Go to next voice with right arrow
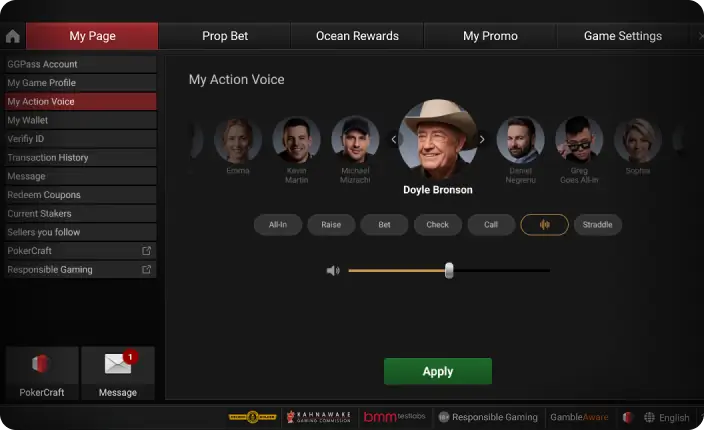Screen dimensions: 704x430 [482, 140]
